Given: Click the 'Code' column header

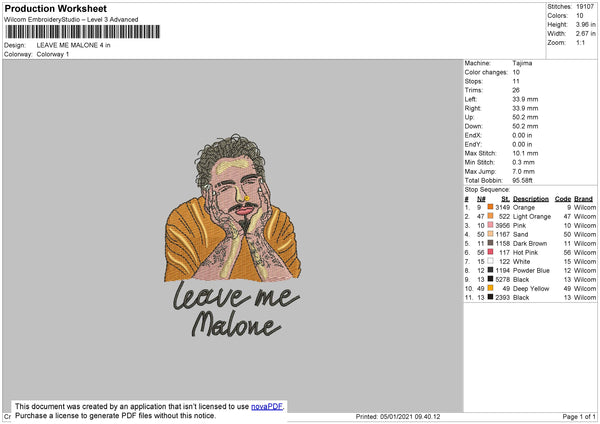Looking at the screenshot, I should coord(563,199).
